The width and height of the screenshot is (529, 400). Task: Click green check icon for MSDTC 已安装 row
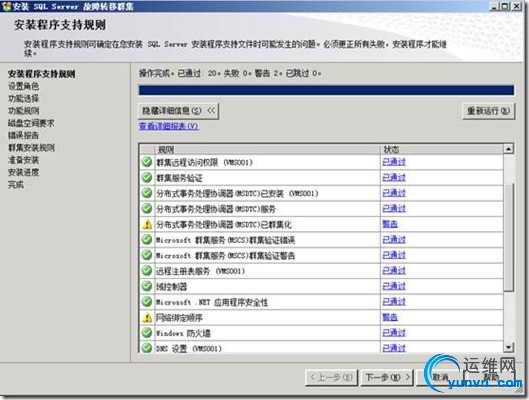coord(147,193)
